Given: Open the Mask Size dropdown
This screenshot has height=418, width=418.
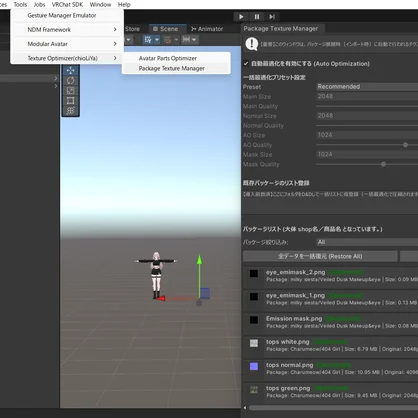Looking at the screenshot, I should click(x=367, y=154).
